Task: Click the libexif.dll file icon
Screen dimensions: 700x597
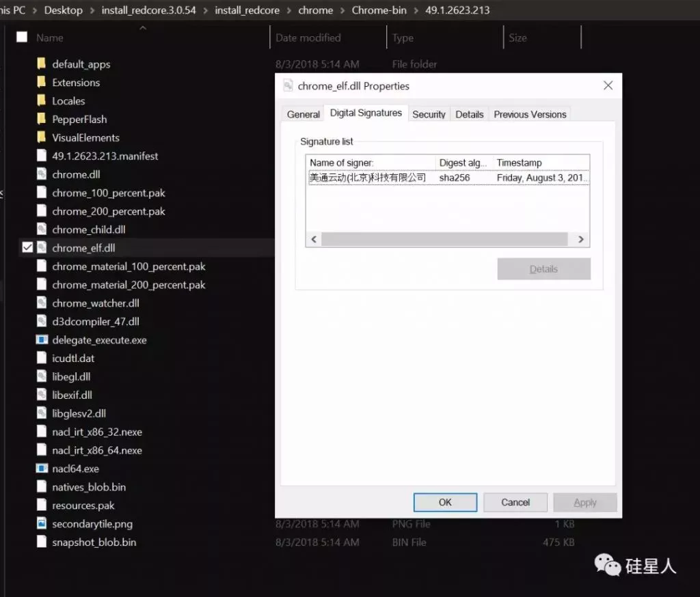Action: pos(42,395)
